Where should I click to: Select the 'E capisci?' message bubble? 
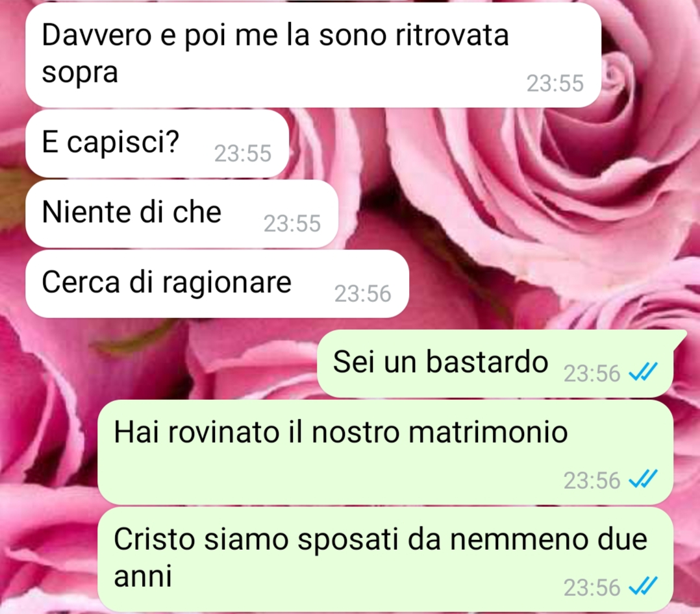[157, 143]
